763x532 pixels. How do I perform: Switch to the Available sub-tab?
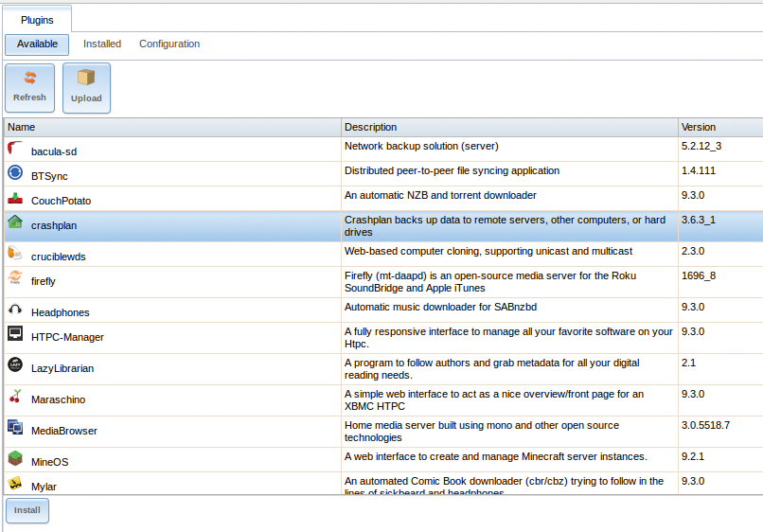[x=37, y=44]
